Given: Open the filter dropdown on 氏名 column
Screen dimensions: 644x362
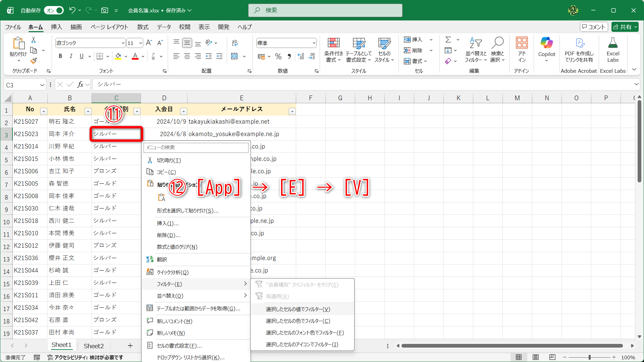Looking at the screenshot, I should [88, 111].
